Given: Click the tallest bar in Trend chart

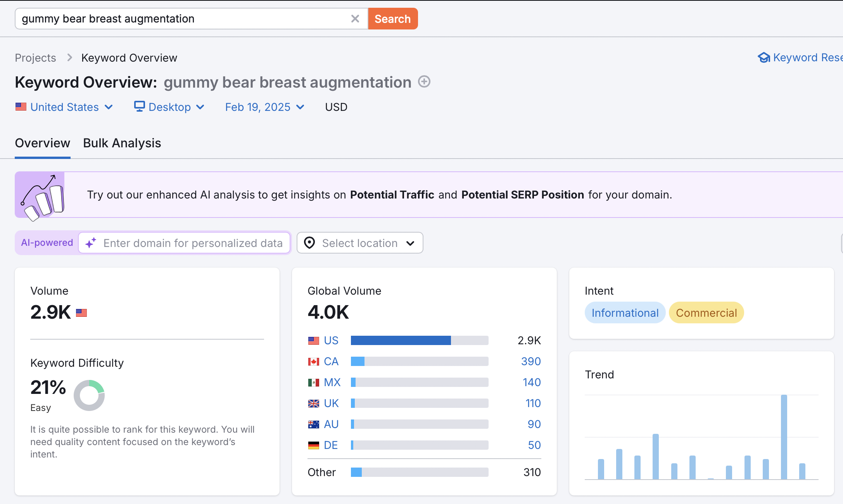Looking at the screenshot, I should point(784,437).
